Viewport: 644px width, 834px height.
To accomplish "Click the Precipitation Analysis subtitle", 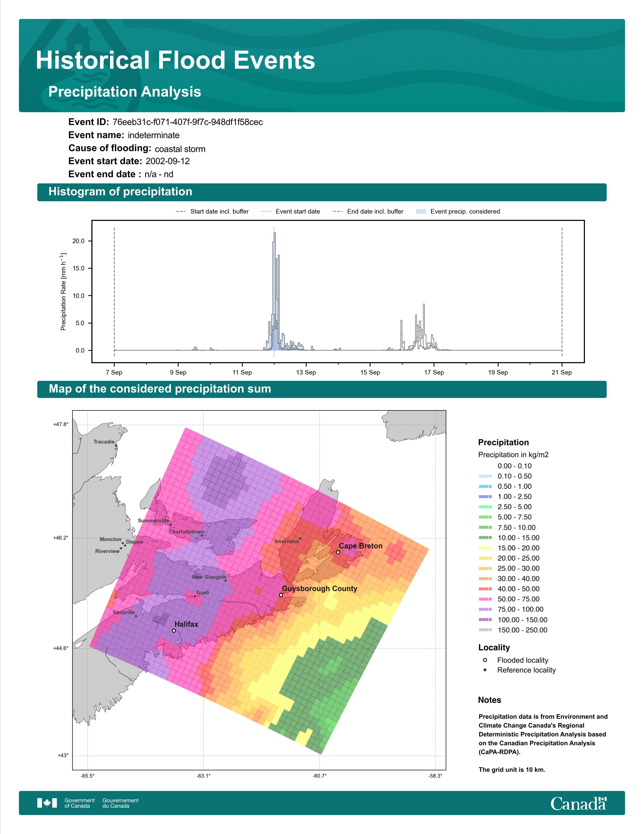I will [x=125, y=92].
